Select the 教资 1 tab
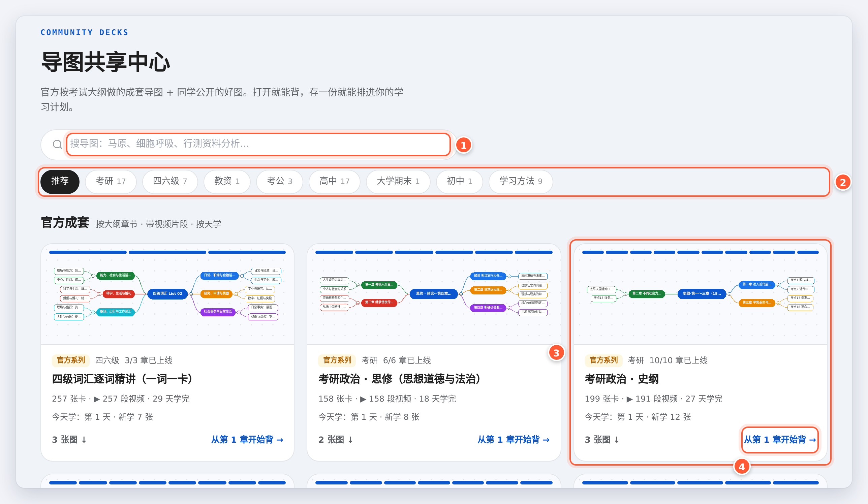The height and width of the screenshot is (504, 868). 227,181
